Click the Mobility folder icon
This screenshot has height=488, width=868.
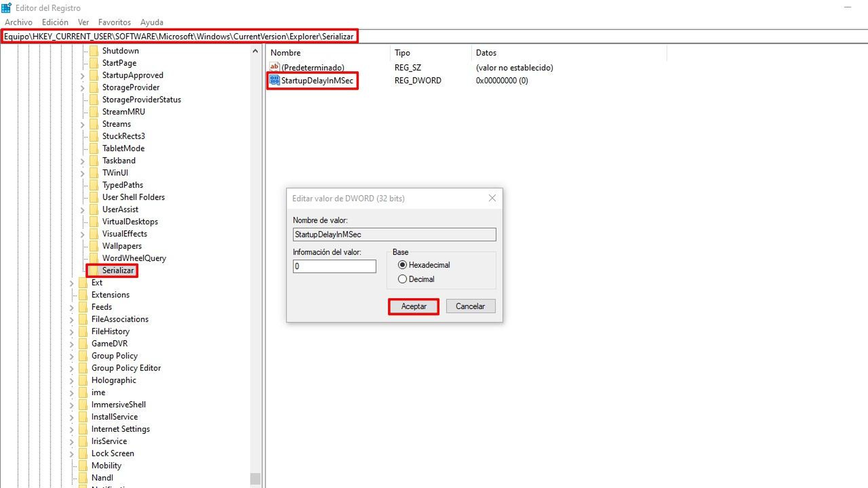click(x=83, y=465)
